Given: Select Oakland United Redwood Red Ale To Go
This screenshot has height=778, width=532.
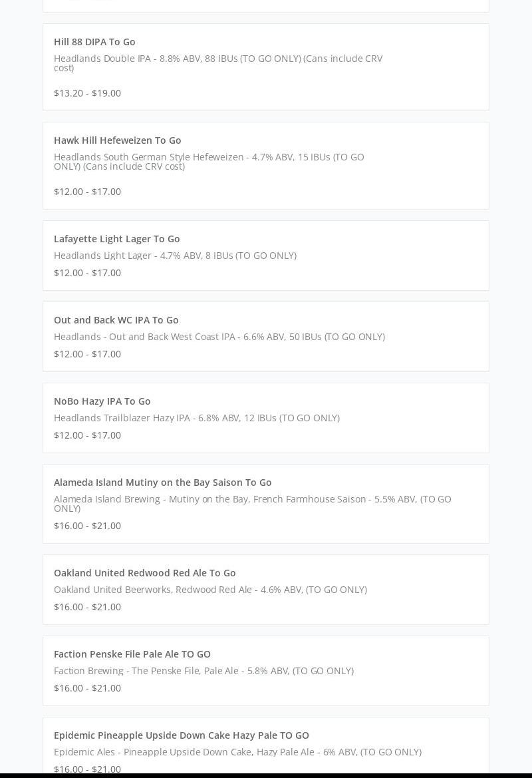Looking at the screenshot, I should pos(144,573).
